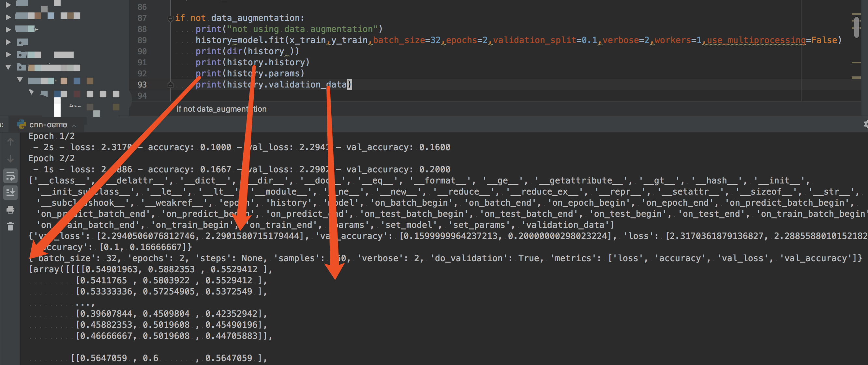Click the chevron beside the cnn-demo tab
Image resolution: width=868 pixels, height=365 pixels.
[74, 125]
